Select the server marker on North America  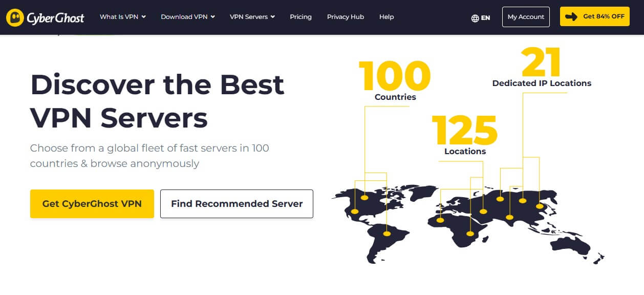355,211
